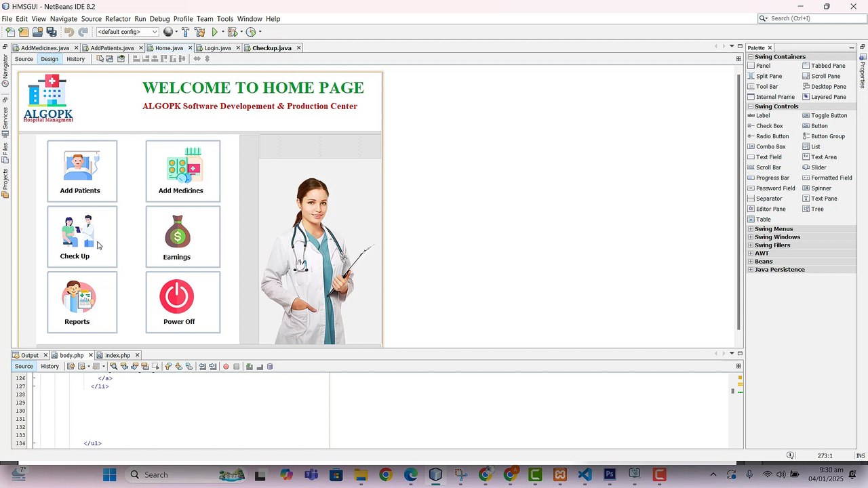Click the Open Project toolbar icon
The height and width of the screenshot is (488, 868).
pyautogui.click(x=38, y=32)
